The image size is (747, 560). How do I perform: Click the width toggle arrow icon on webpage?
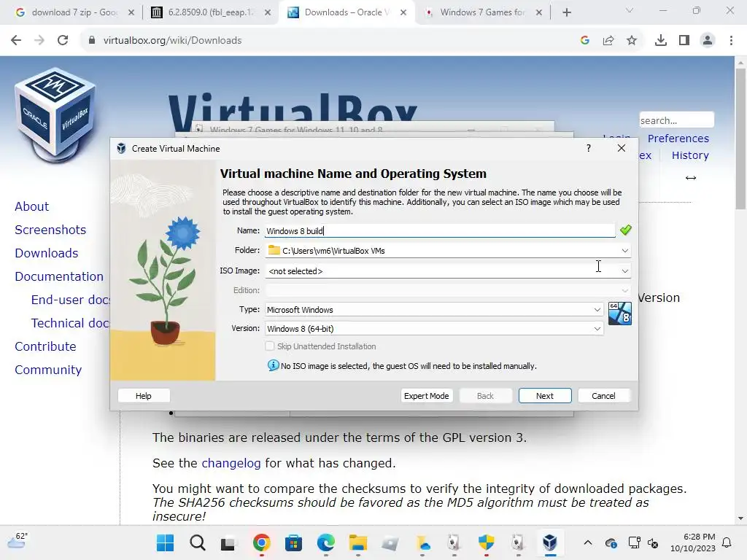click(691, 178)
